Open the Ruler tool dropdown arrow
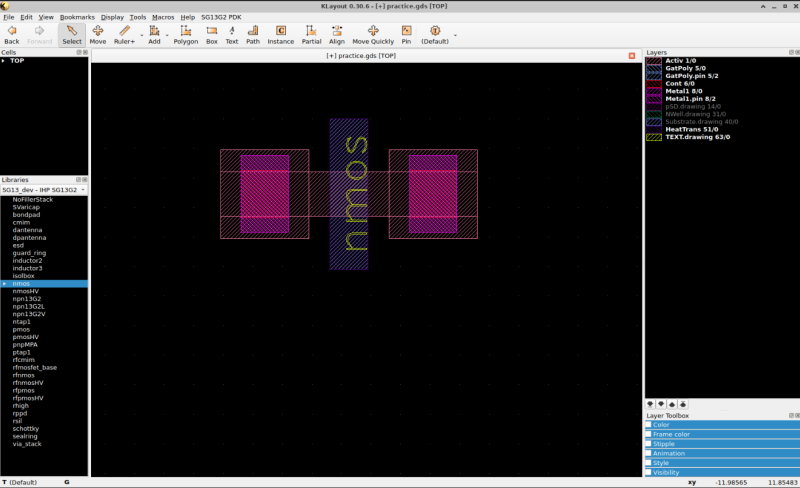Screen dimensions: 800x488 (140, 36)
